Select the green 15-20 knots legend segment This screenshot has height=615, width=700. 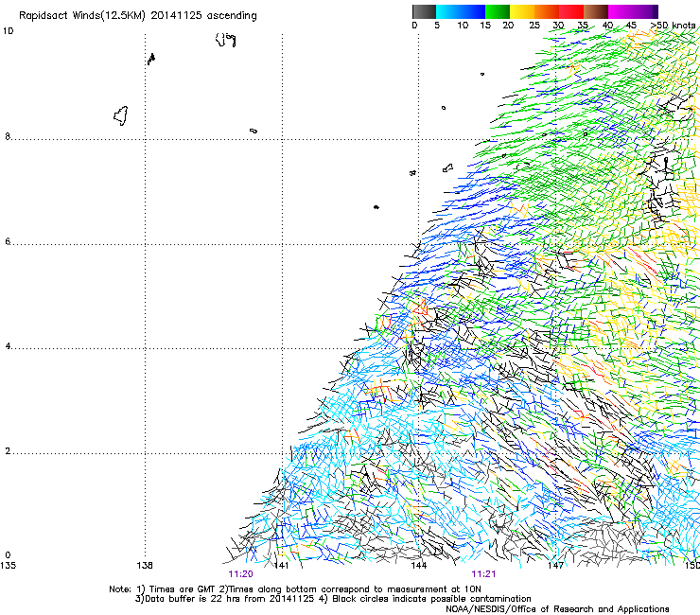(x=498, y=11)
